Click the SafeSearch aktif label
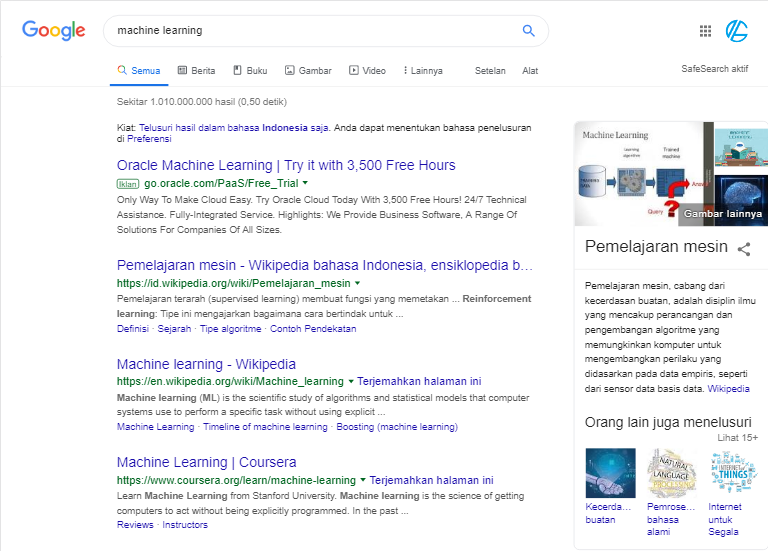This screenshot has height=551, width=768. [x=715, y=69]
